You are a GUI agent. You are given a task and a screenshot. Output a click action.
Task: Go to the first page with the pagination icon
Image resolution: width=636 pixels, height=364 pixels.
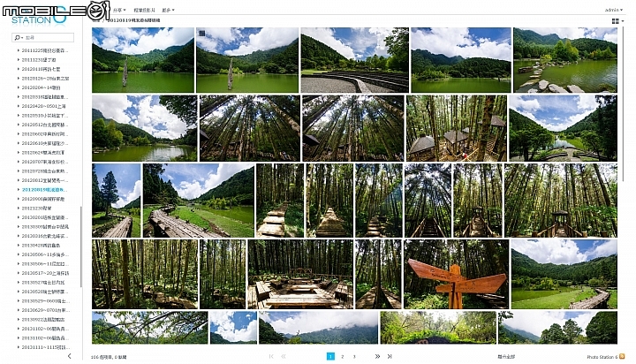(x=271, y=356)
